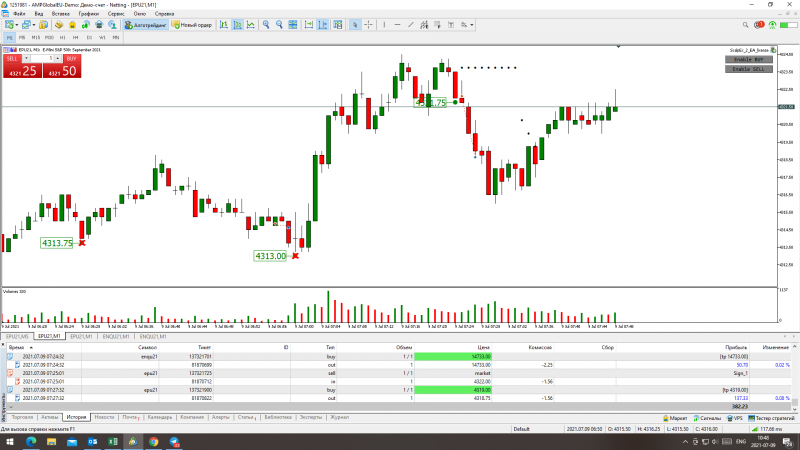Open the indicators list icon
The height and width of the screenshot is (450, 800).
pos(338,24)
